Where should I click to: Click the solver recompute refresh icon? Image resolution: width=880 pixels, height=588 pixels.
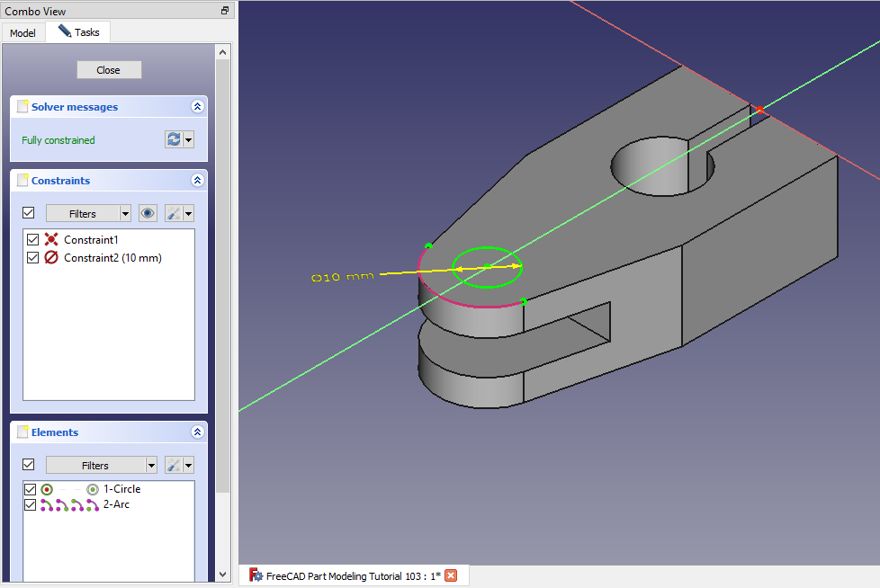tap(174, 139)
